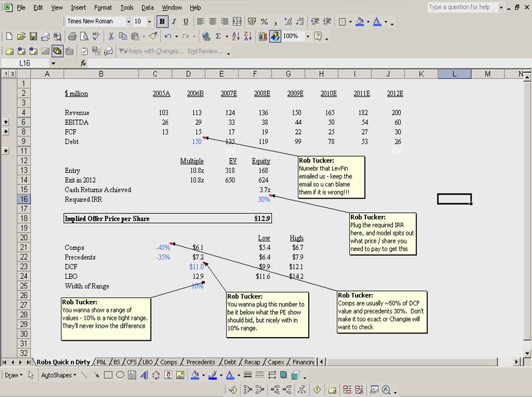This screenshot has height=397, width=532.
Task: Switch to the LBO sheet tab
Action: pos(147,362)
